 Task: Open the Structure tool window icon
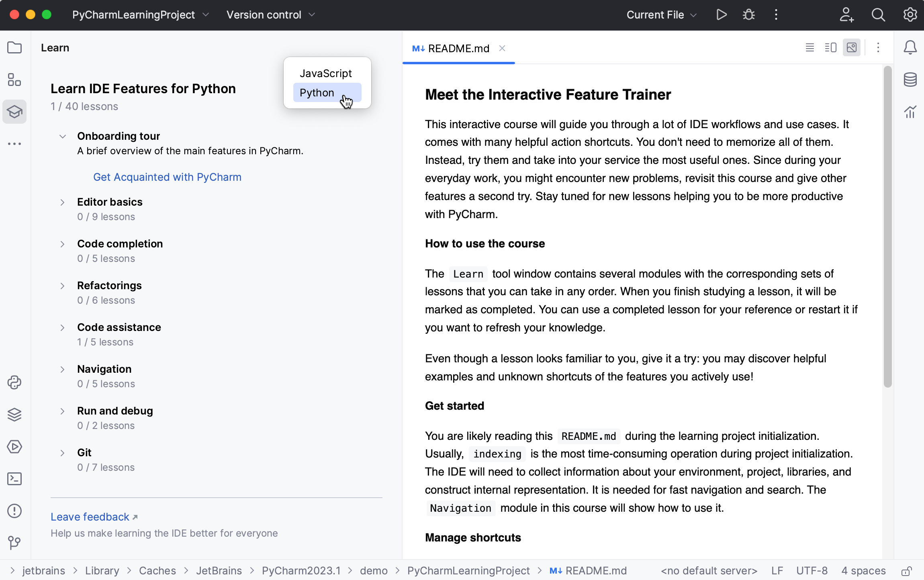pyautogui.click(x=14, y=80)
